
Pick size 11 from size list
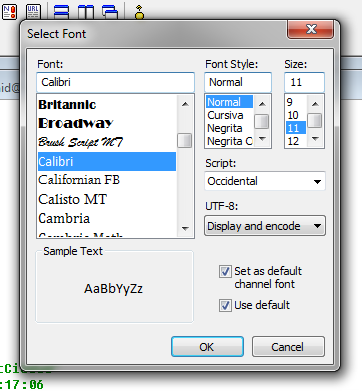296,128
